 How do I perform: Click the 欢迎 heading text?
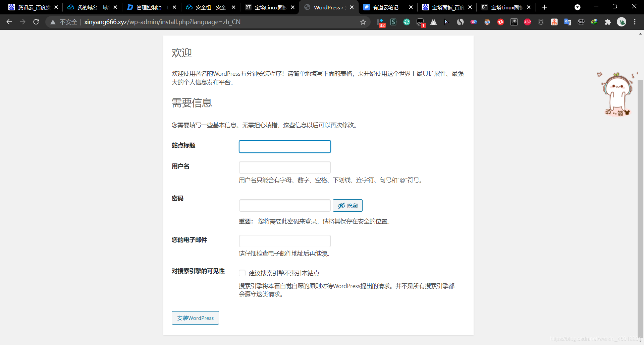click(182, 53)
